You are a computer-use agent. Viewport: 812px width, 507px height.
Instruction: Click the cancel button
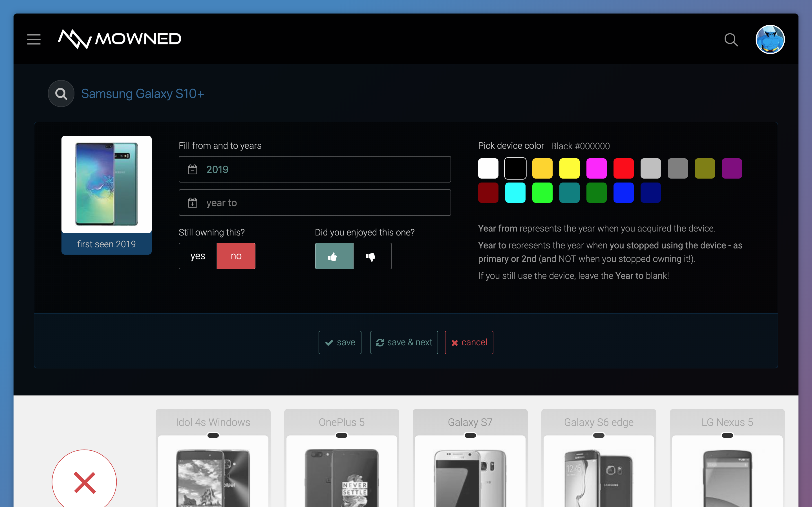469,342
